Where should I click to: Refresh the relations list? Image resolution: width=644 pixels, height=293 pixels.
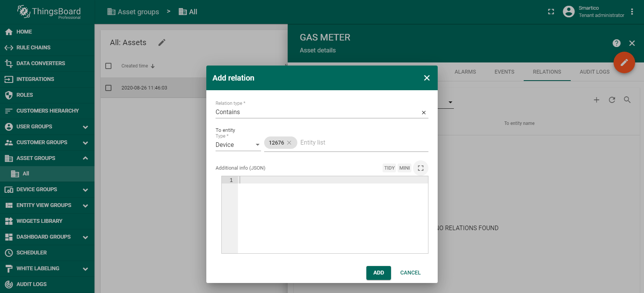612,100
